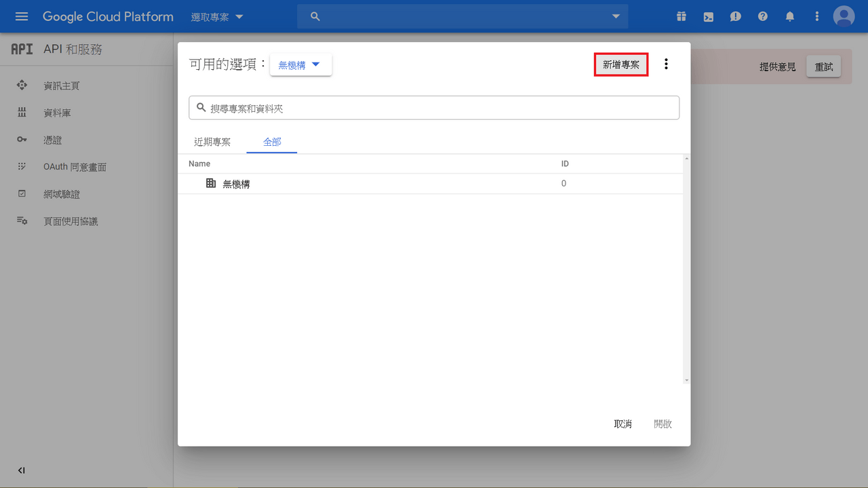Click the ID column header
The width and height of the screenshot is (868, 488).
[x=565, y=164]
